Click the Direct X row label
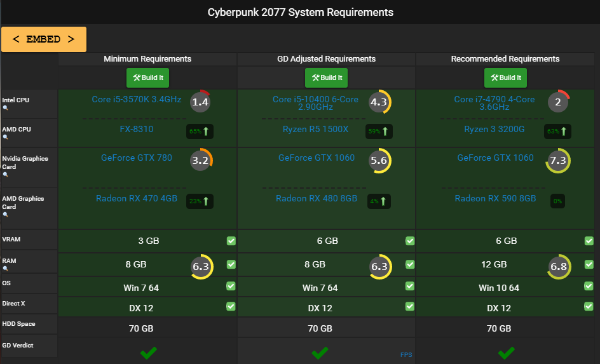This screenshot has width=600, height=364. (x=13, y=304)
